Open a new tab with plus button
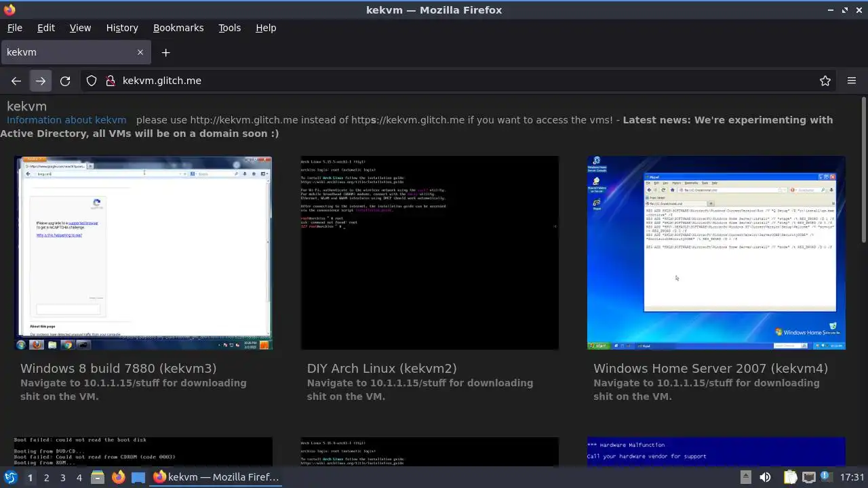 [165, 52]
